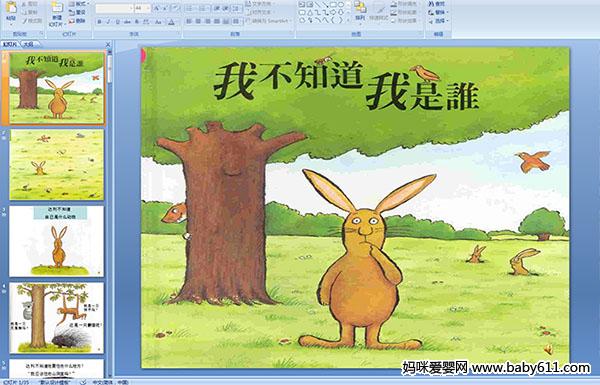Click the Paste clipboard icon
Screen dimensions: 600x385
point(11,8)
